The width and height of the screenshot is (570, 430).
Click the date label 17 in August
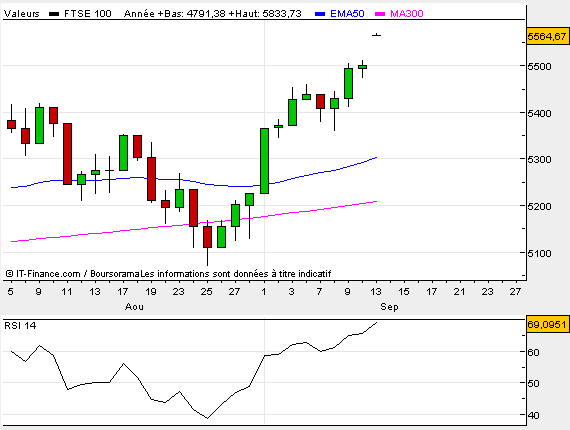[123, 292]
